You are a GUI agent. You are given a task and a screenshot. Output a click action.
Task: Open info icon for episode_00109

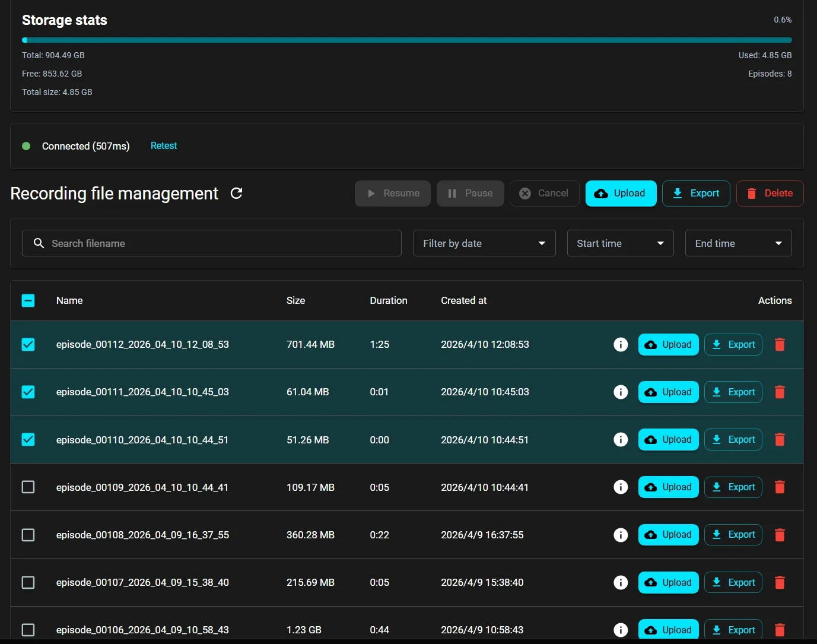click(621, 487)
